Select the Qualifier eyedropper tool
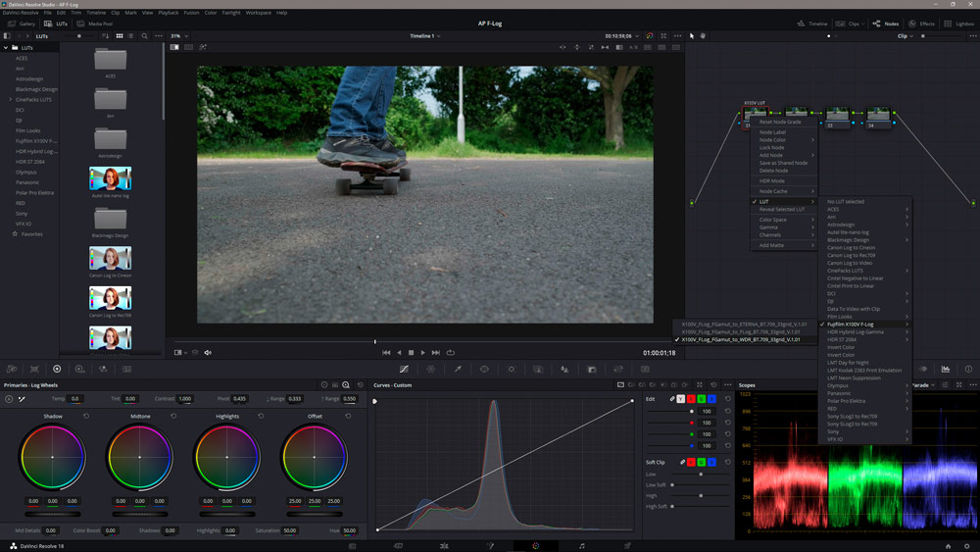Image resolution: width=980 pixels, height=552 pixels. [458, 370]
